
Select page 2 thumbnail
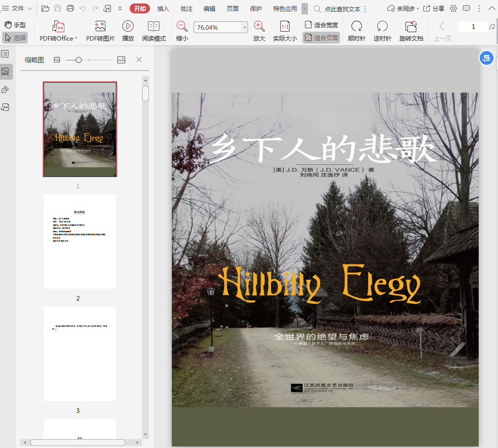[80, 242]
